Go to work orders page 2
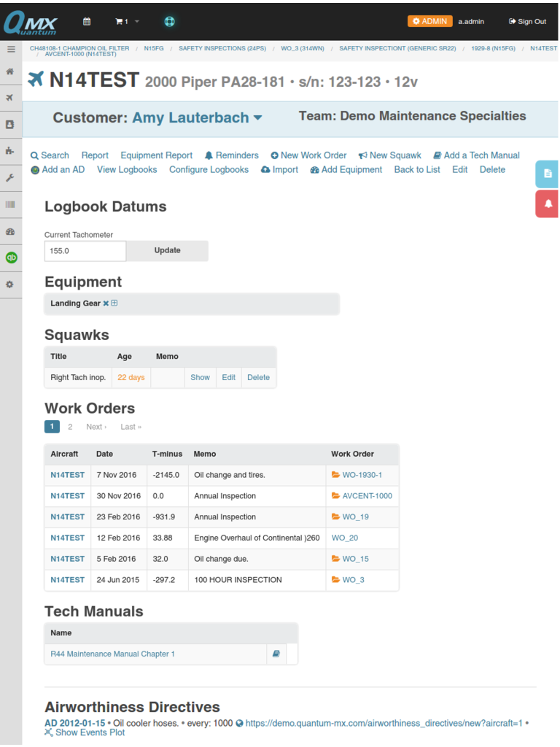The width and height of the screenshot is (560, 747). coord(70,427)
